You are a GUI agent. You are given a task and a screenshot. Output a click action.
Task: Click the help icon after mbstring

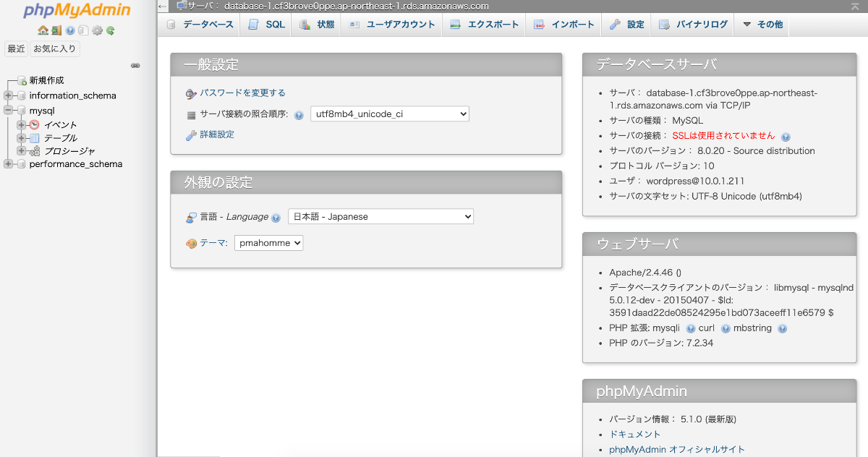[782, 328]
